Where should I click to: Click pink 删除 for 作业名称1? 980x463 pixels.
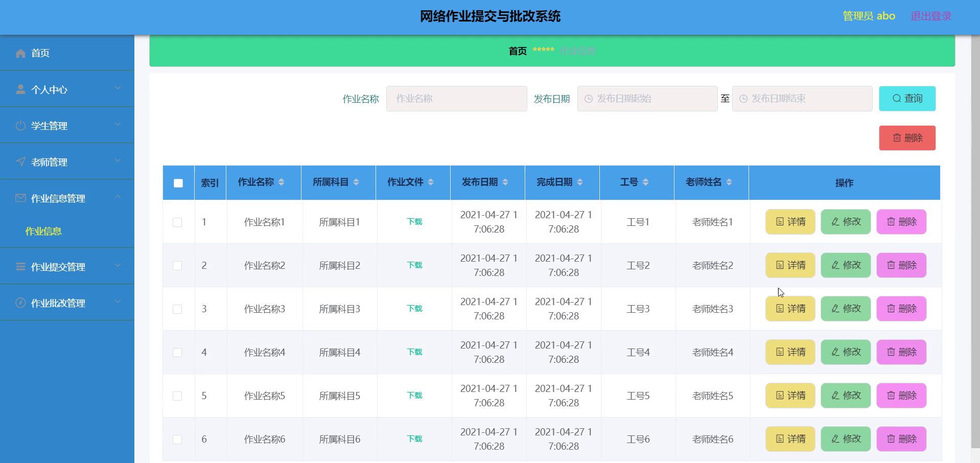click(x=901, y=222)
